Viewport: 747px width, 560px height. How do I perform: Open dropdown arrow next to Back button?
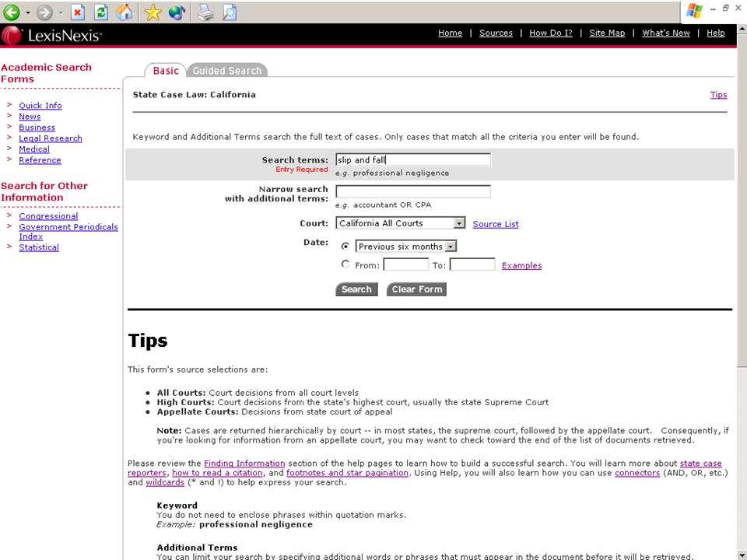coord(28,13)
